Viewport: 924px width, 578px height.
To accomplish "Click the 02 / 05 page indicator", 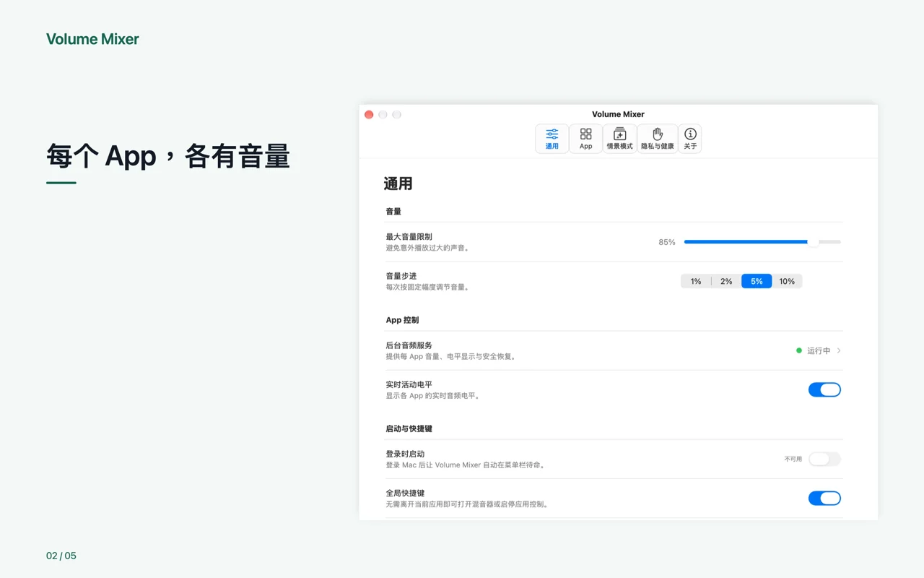I will (61, 556).
